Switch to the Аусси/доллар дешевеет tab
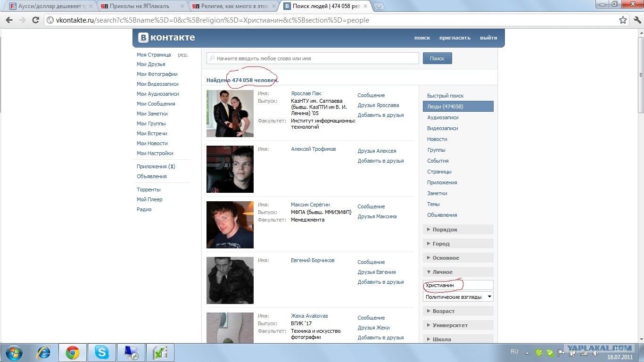 click(x=50, y=6)
